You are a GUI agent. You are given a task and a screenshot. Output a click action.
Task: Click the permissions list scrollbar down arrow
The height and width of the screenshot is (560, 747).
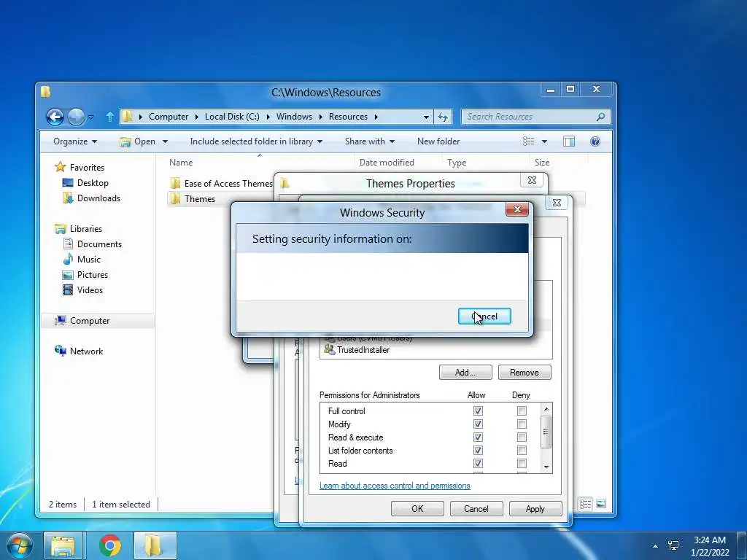(x=546, y=467)
